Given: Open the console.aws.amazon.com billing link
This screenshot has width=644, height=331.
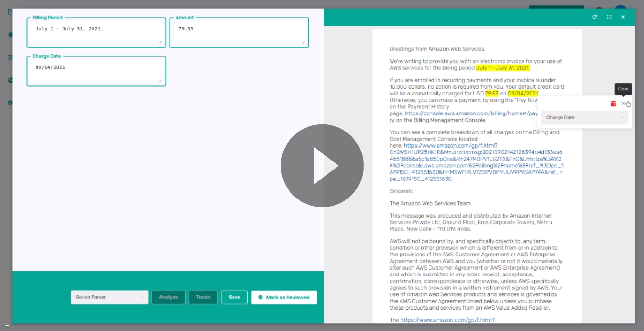Looking at the screenshot, I should click(471, 113).
